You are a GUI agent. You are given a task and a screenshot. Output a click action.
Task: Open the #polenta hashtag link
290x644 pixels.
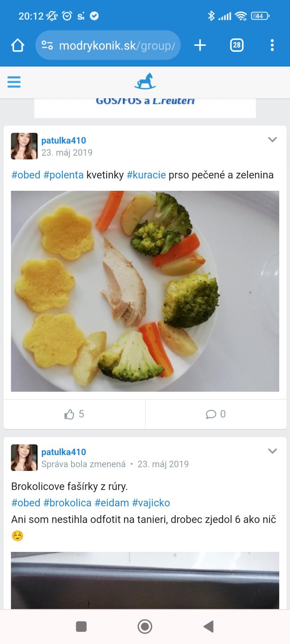click(x=63, y=175)
